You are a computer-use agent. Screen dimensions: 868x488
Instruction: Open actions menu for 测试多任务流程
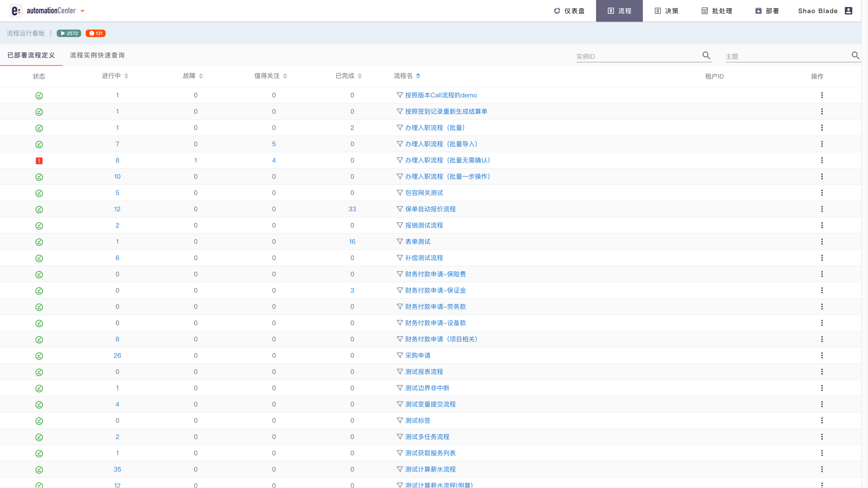(822, 437)
